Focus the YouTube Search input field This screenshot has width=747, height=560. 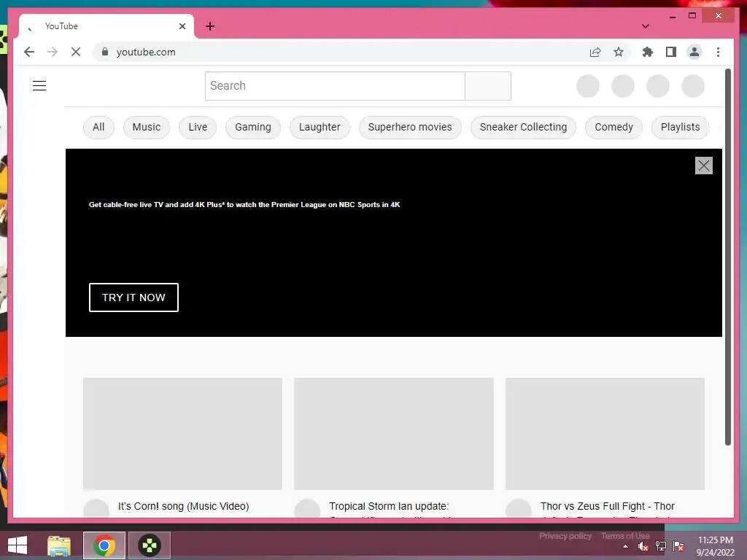coord(335,86)
